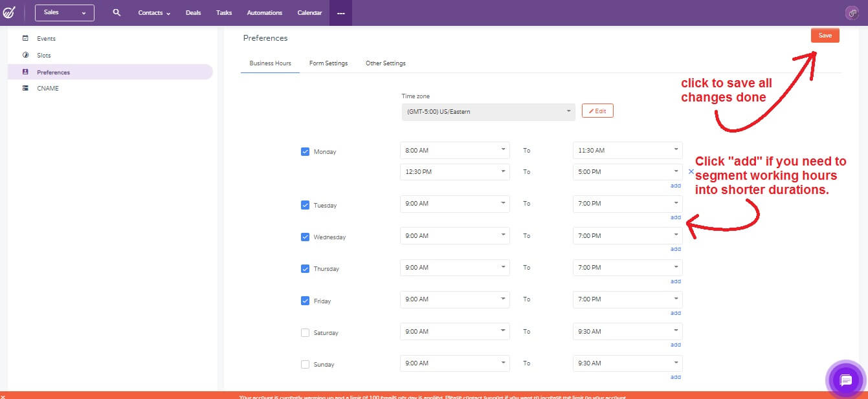Switch to the Form Settings tab
The image size is (868, 399).
coord(328,63)
